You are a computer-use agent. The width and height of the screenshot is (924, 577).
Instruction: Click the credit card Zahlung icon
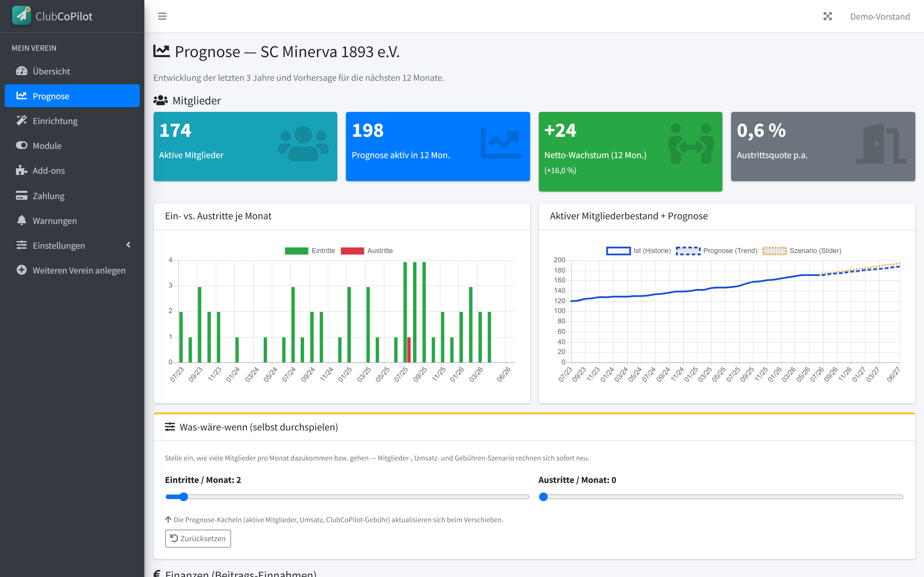(22, 195)
